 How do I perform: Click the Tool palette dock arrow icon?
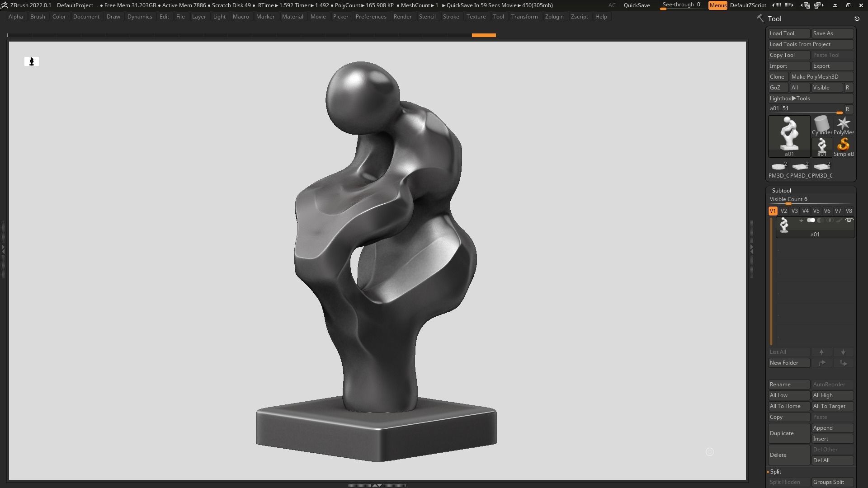coord(857,19)
